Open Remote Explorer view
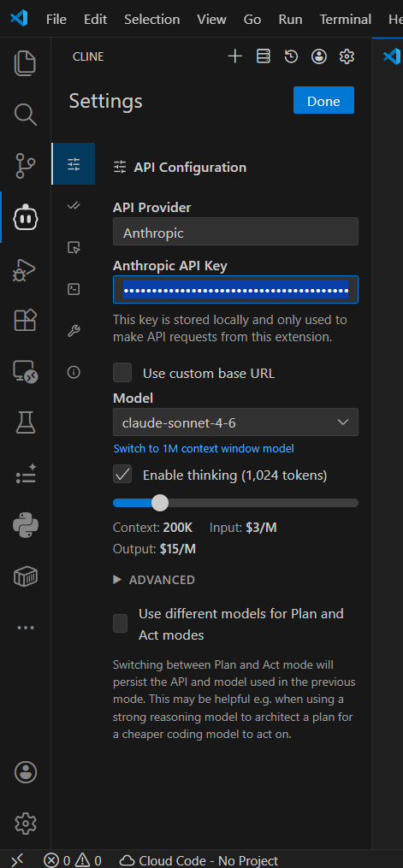Viewport: 403px width, 868px height. 26,372
